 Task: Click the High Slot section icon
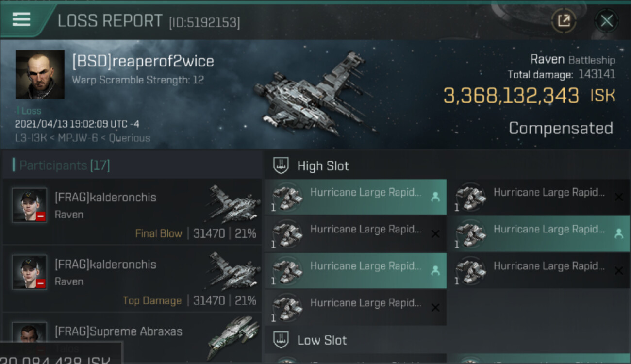tap(282, 165)
